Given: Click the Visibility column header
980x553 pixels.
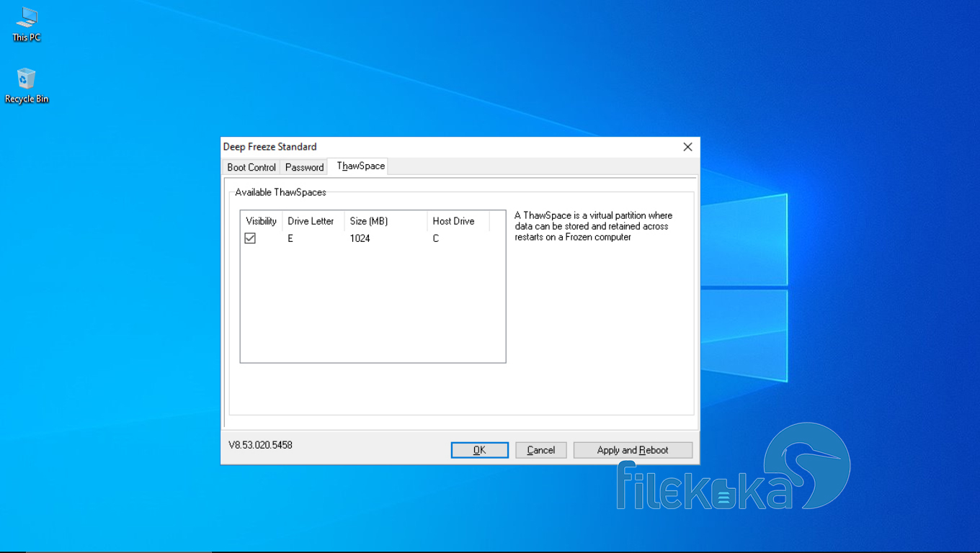Looking at the screenshot, I should point(261,221).
